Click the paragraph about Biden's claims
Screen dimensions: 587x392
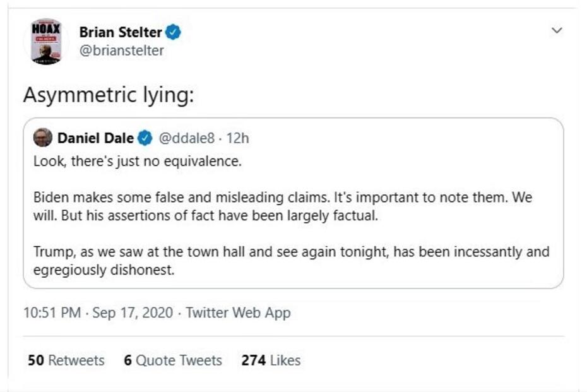pyautogui.click(x=283, y=206)
